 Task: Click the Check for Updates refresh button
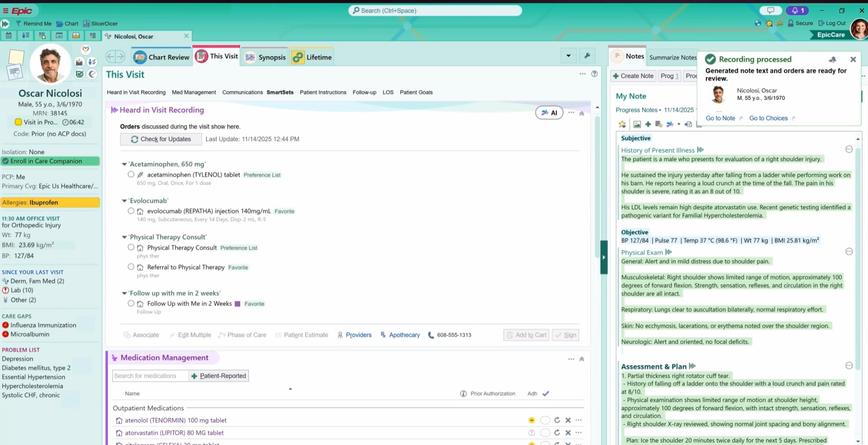pyautogui.click(x=161, y=139)
